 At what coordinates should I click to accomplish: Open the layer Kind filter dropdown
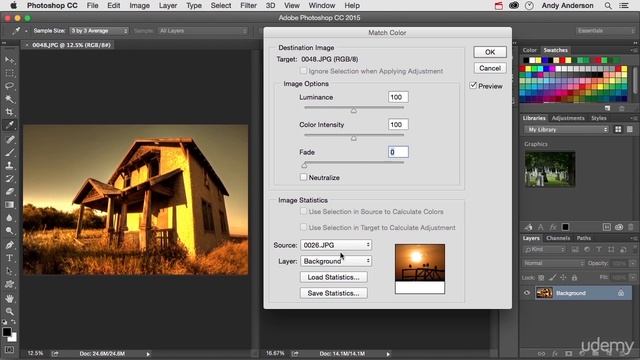pyautogui.click(x=544, y=249)
